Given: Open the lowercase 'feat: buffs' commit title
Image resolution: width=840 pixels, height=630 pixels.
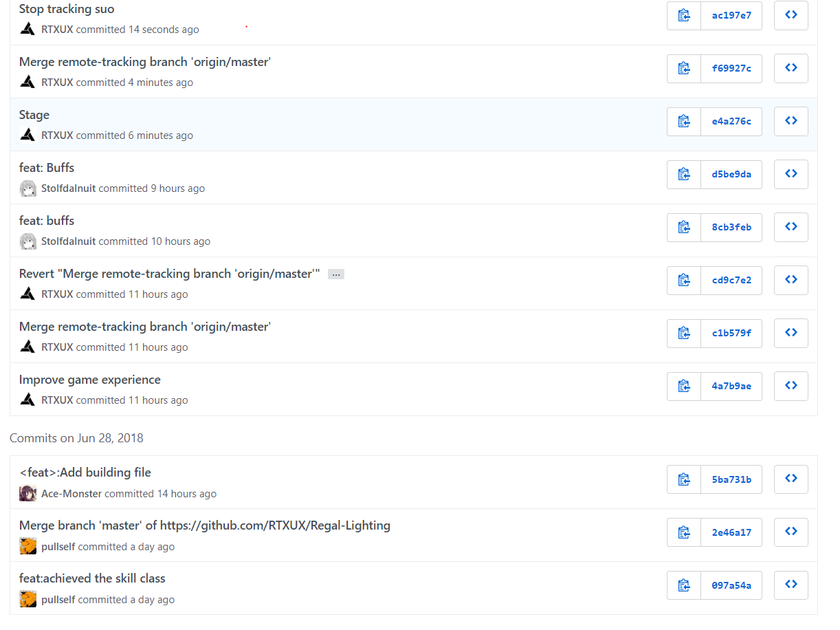Looking at the screenshot, I should 47,221.
